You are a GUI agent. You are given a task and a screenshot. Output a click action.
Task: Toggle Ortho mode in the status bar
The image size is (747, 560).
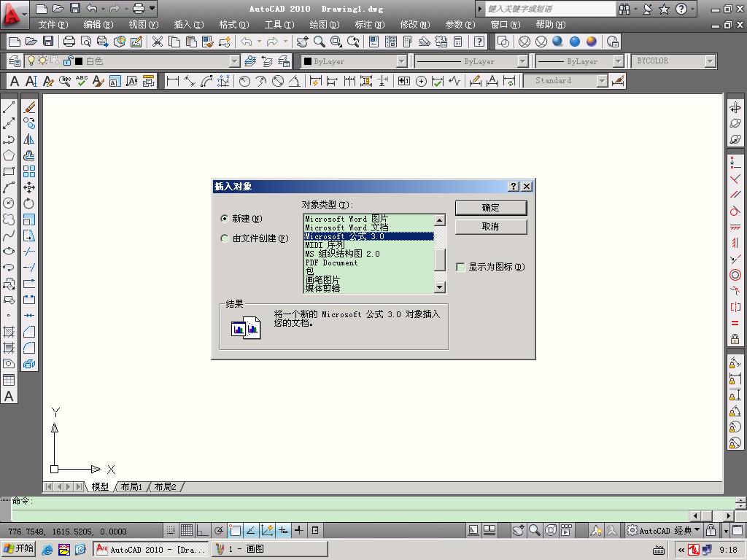pyautogui.click(x=203, y=530)
